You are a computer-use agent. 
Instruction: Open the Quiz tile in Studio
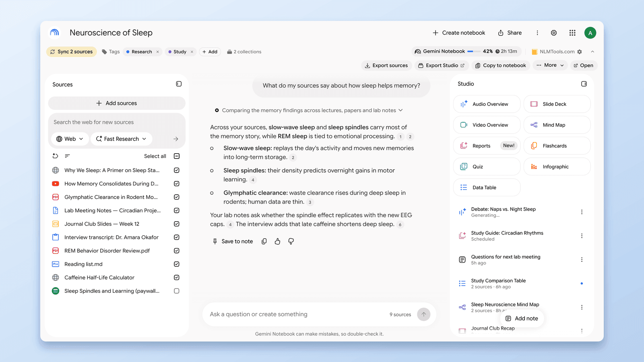click(x=487, y=167)
